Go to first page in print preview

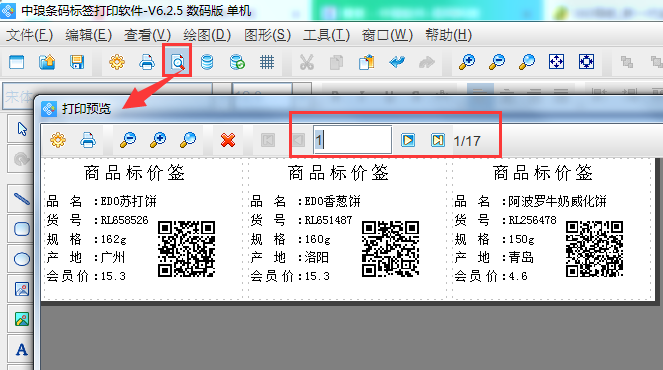(x=268, y=140)
